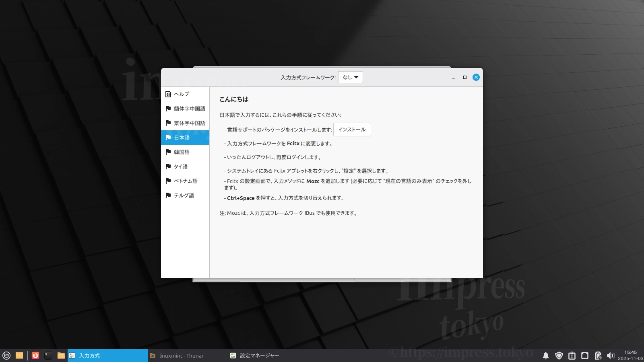
Task: Launch the terminal from the taskbar
Action: coord(48,356)
